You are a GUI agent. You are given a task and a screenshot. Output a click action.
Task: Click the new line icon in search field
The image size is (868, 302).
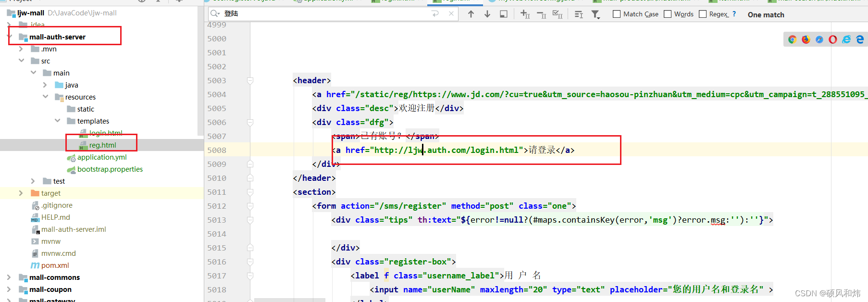(x=435, y=13)
